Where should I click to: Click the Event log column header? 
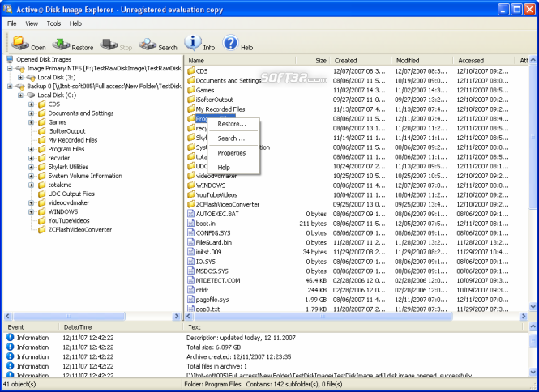click(x=31, y=327)
